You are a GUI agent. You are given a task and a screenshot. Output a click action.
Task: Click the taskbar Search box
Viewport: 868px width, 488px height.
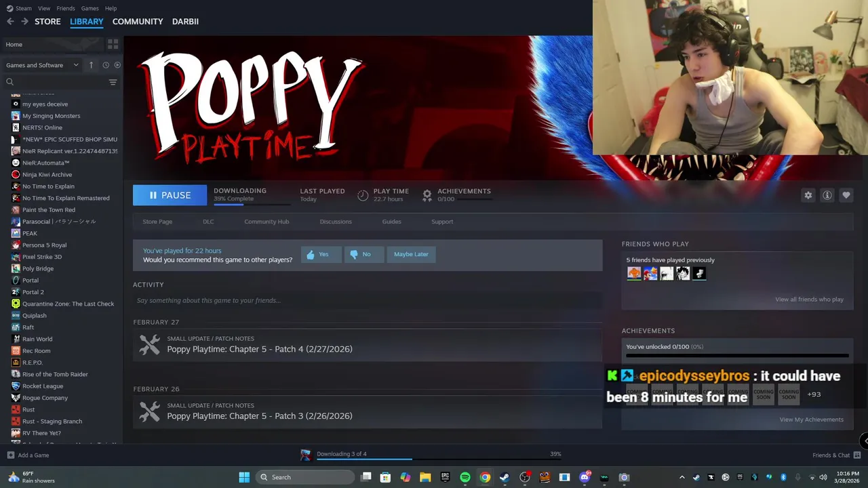305,477
